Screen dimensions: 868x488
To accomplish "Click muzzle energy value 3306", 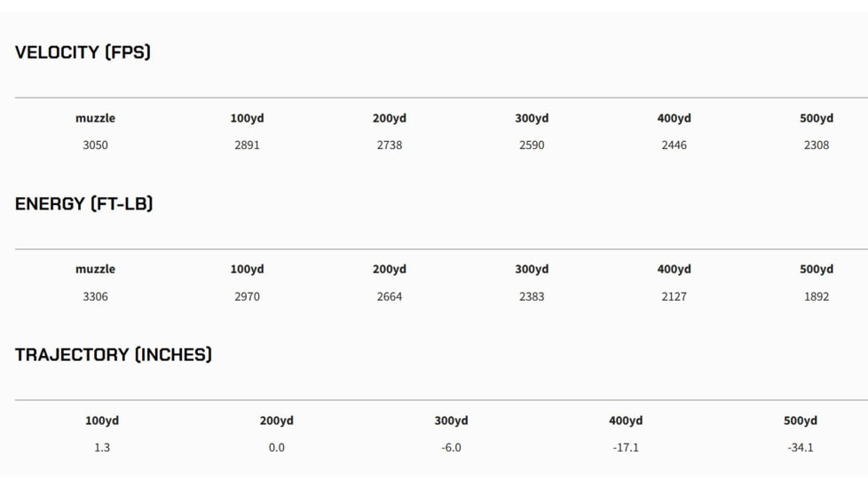I will point(95,296).
